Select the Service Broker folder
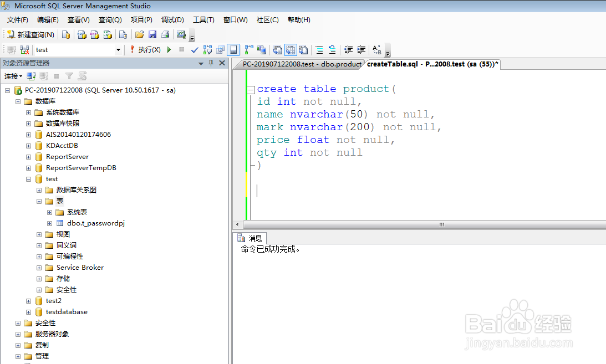 pos(80,268)
